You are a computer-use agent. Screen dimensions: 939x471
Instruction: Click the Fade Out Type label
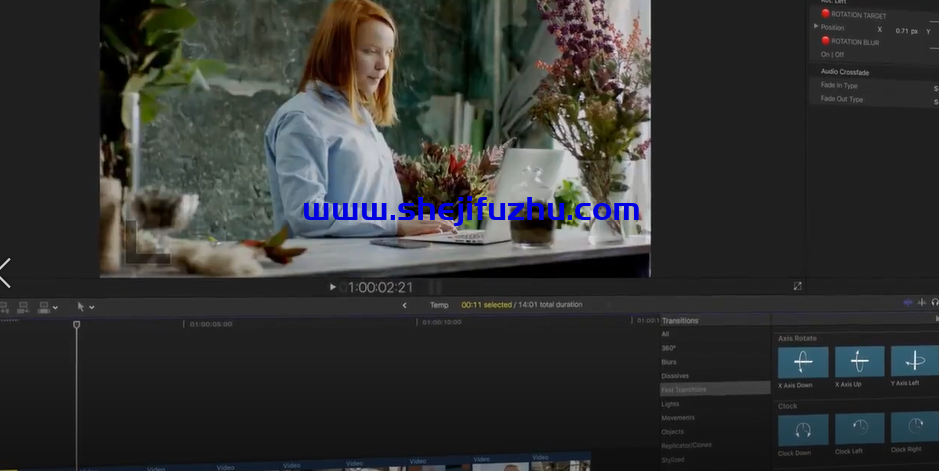pyautogui.click(x=841, y=99)
